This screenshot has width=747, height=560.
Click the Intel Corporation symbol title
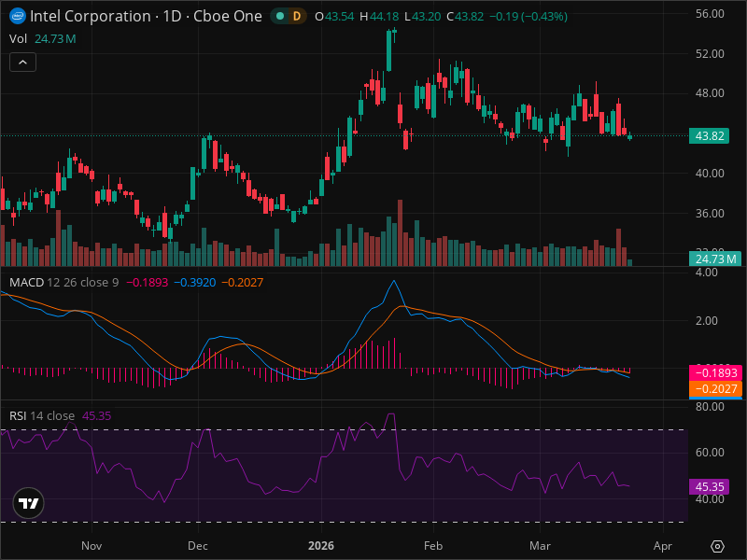(91, 16)
